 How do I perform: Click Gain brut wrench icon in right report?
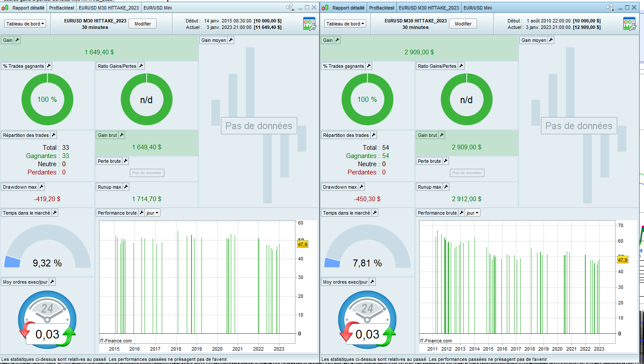[442, 135]
